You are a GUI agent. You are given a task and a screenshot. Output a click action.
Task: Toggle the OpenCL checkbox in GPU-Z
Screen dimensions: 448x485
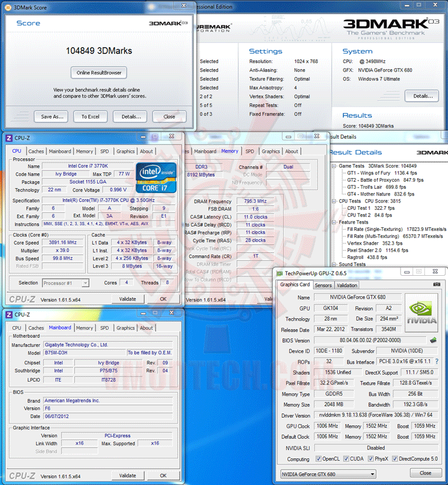click(318, 459)
